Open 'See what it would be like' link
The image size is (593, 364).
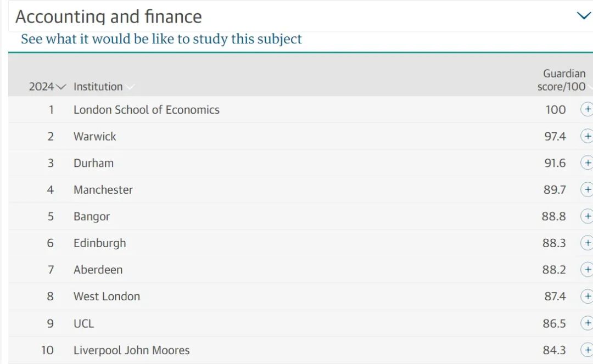click(x=161, y=39)
